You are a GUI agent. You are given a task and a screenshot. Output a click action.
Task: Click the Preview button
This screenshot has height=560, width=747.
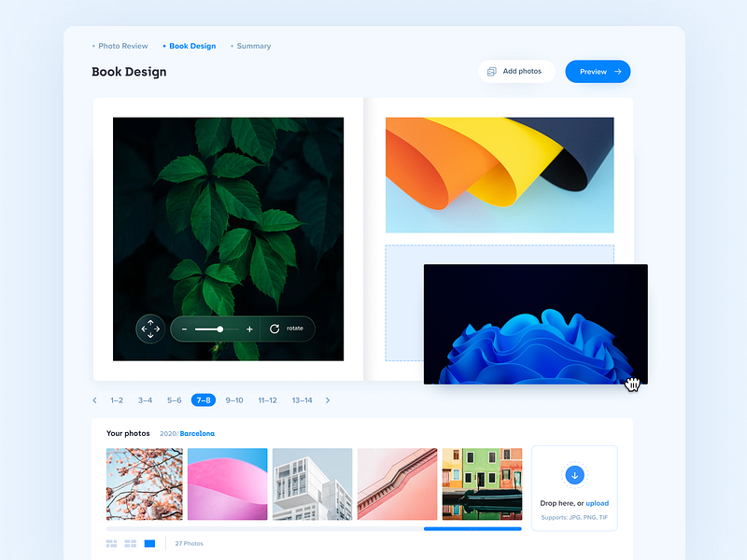(x=598, y=71)
